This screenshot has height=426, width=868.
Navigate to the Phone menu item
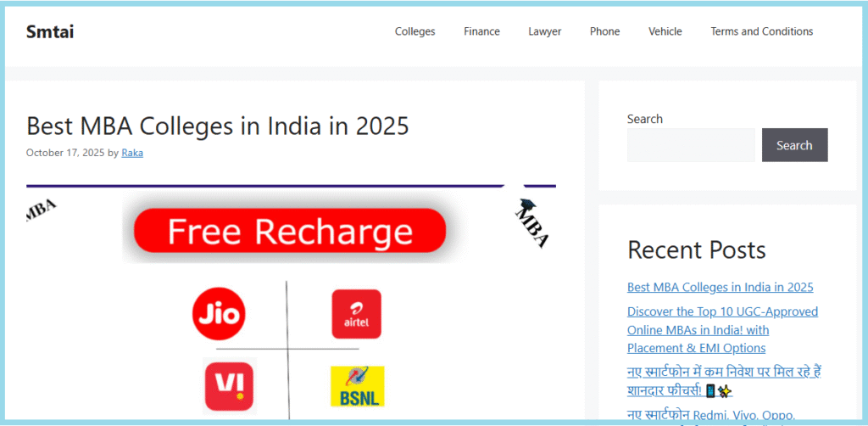[x=604, y=31]
